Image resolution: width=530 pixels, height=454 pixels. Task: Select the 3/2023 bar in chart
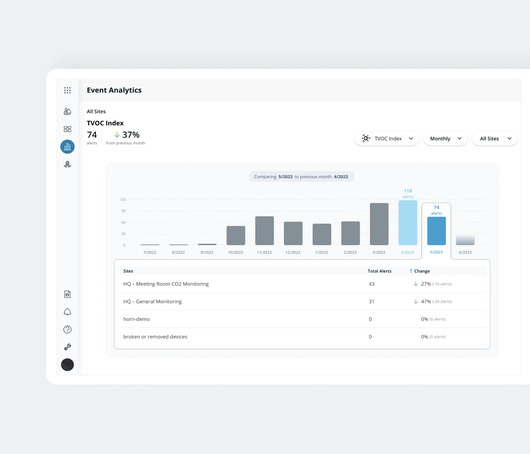point(379,224)
